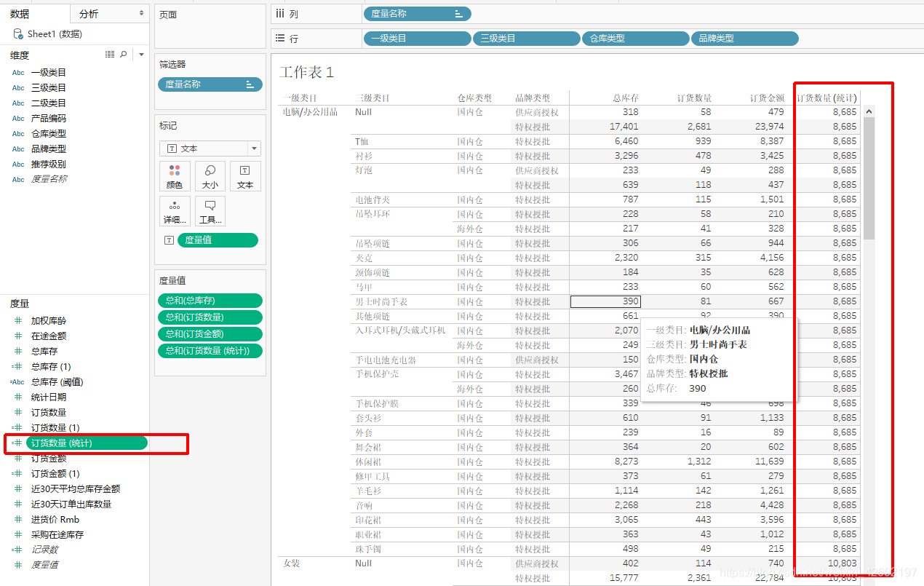Viewport: 924px width, 586px height.
Task: Click the 电脑/办公用品 row header
Action: tap(310, 112)
